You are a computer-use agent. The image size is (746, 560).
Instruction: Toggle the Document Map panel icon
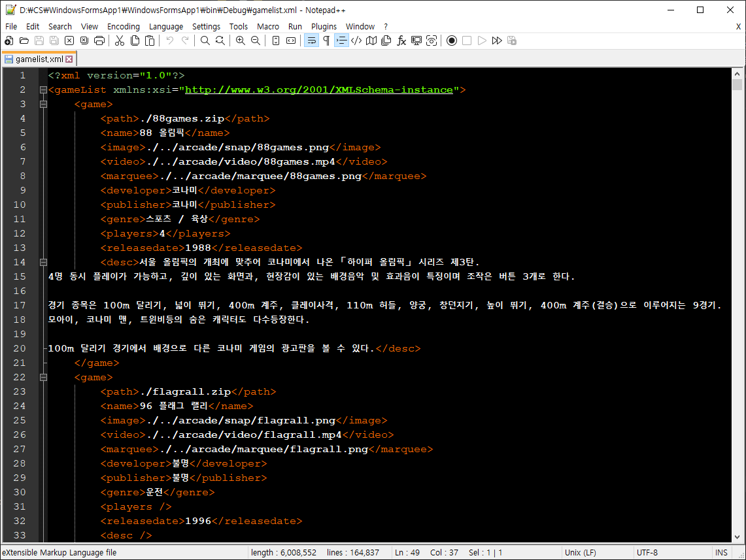pos(371,41)
